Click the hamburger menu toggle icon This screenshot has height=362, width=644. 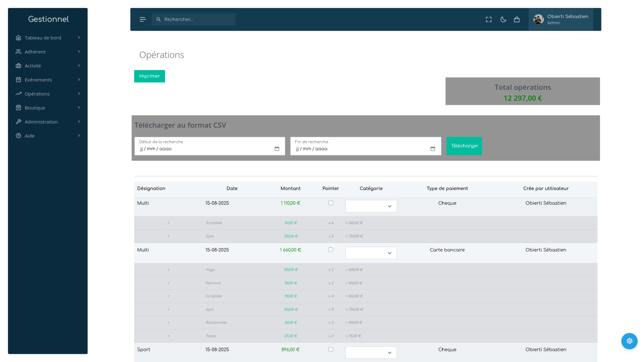point(143,19)
